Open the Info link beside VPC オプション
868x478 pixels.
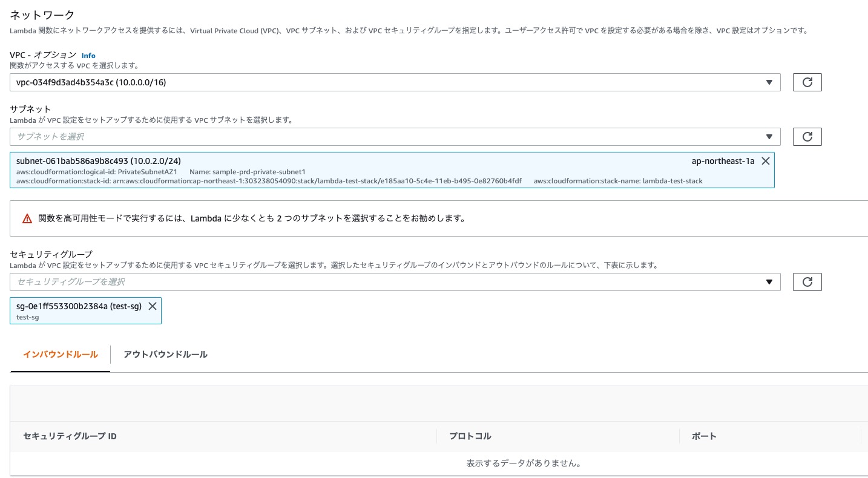click(x=88, y=55)
